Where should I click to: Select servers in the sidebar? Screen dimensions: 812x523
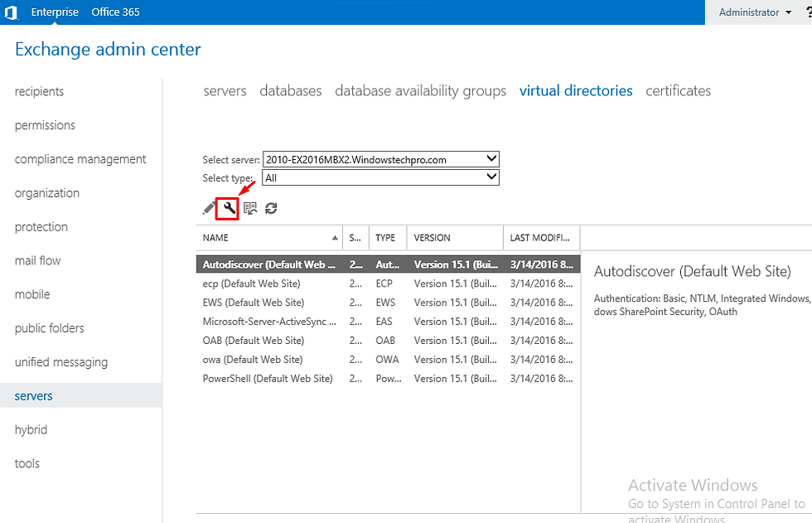81,395
